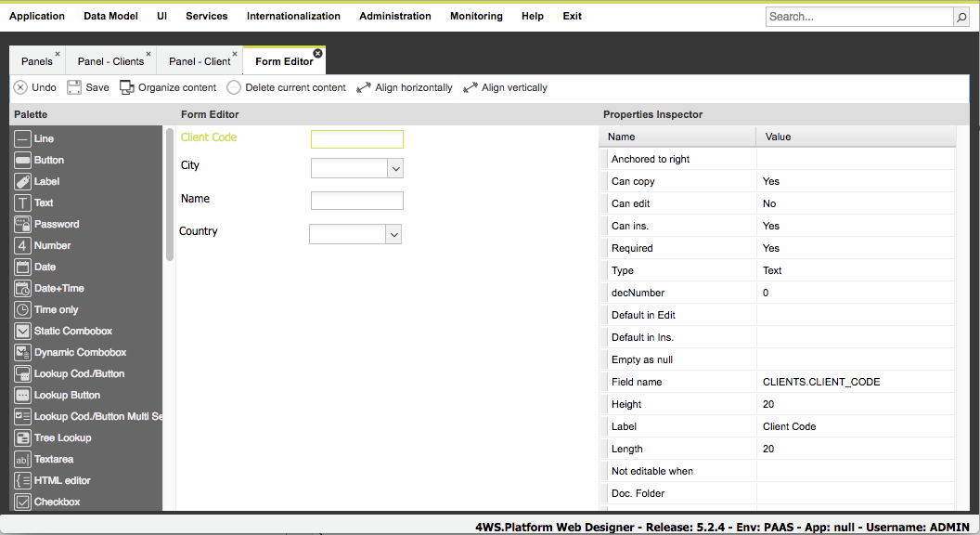Open the Administration menu
The image size is (980, 535).
[x=395, y=17]
